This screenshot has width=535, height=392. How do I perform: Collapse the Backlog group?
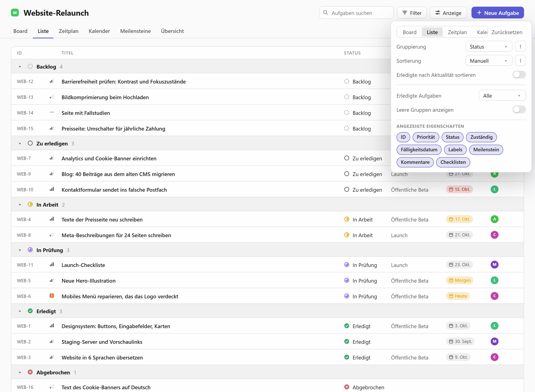click(x=20, y=67)
